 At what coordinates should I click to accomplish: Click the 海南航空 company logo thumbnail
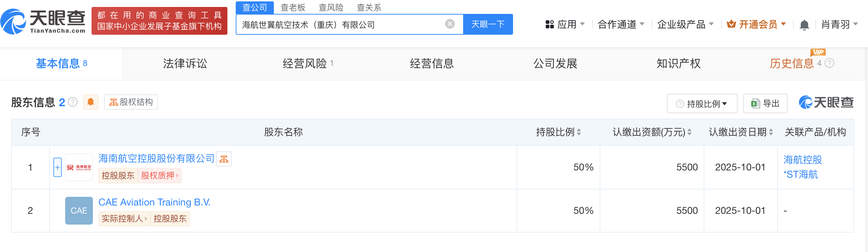pos(79,167)
